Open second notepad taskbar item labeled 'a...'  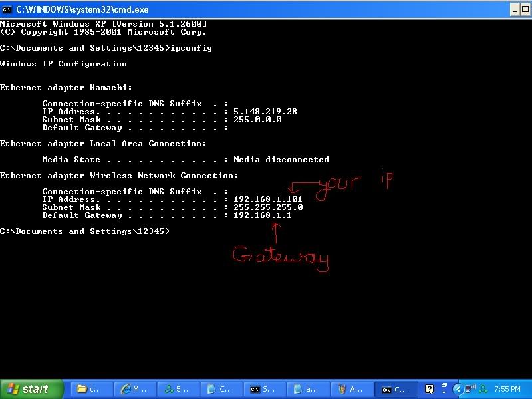(307, 390)
